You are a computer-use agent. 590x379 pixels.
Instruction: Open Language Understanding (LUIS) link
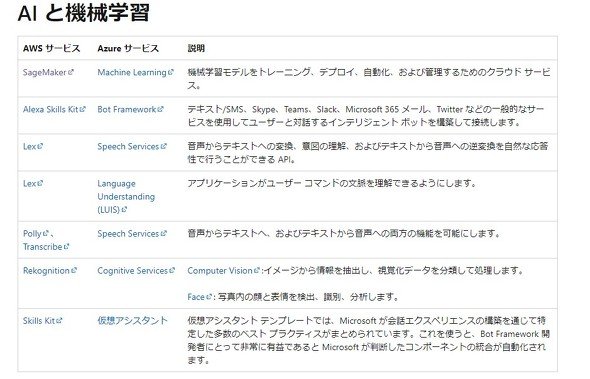click(x=126, y=196)
